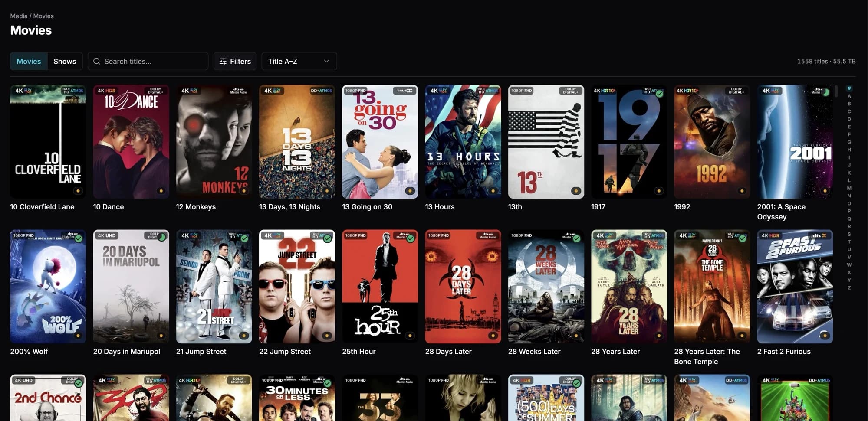
Task: Click the yellow dot badge on 28 Years Later
Action: pos(659,336)
